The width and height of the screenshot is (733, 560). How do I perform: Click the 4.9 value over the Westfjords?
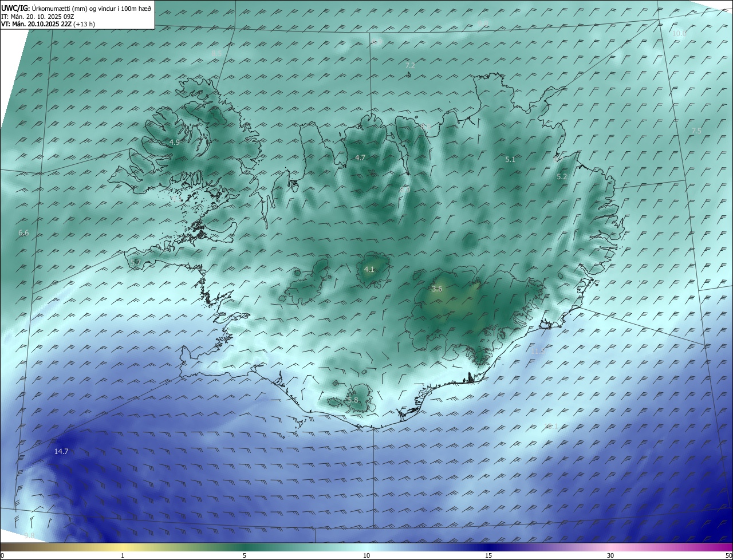click(175, 142)
